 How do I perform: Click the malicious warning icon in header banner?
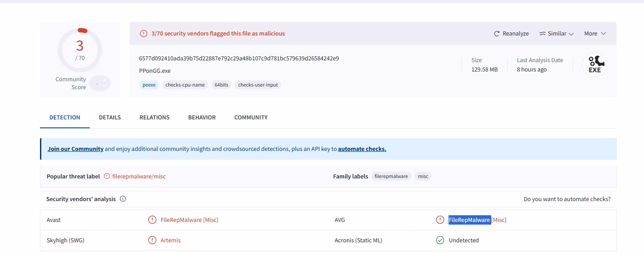coord(143,33)
